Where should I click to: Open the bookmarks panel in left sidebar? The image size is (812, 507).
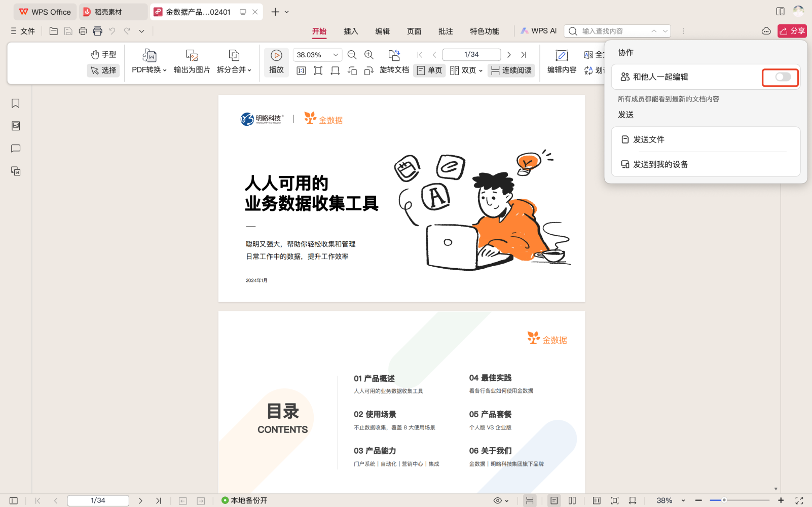point(16,103)
